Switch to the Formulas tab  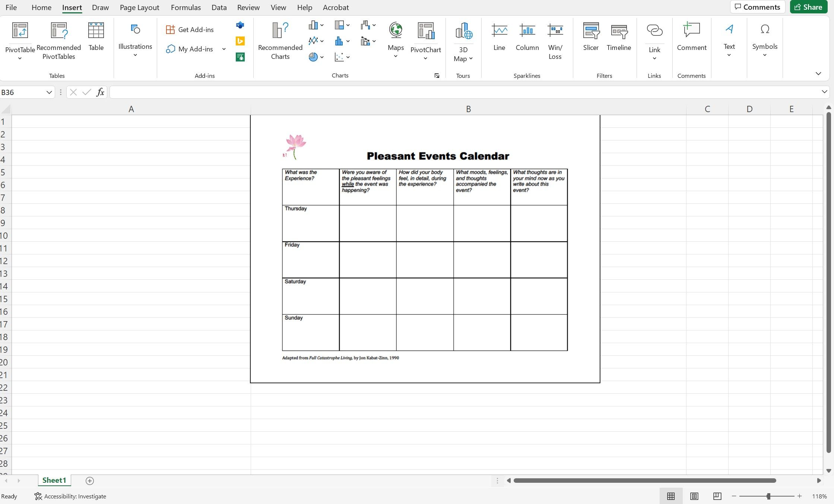[185, 7]
